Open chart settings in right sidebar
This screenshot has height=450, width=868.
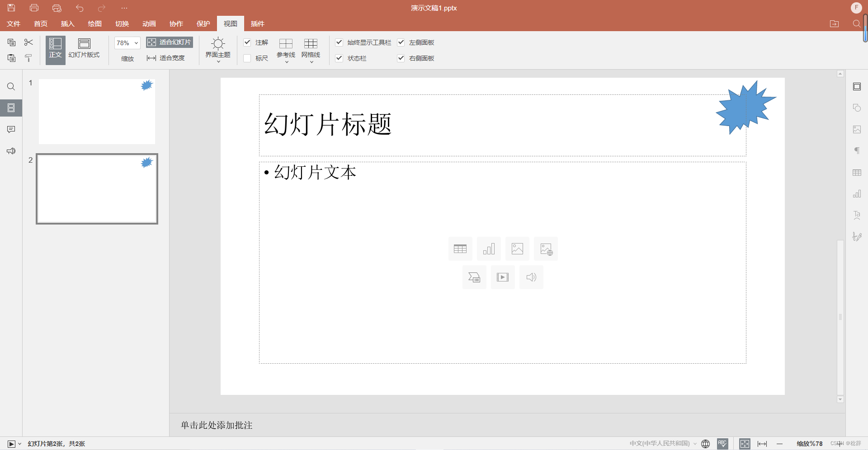(857, 194)
